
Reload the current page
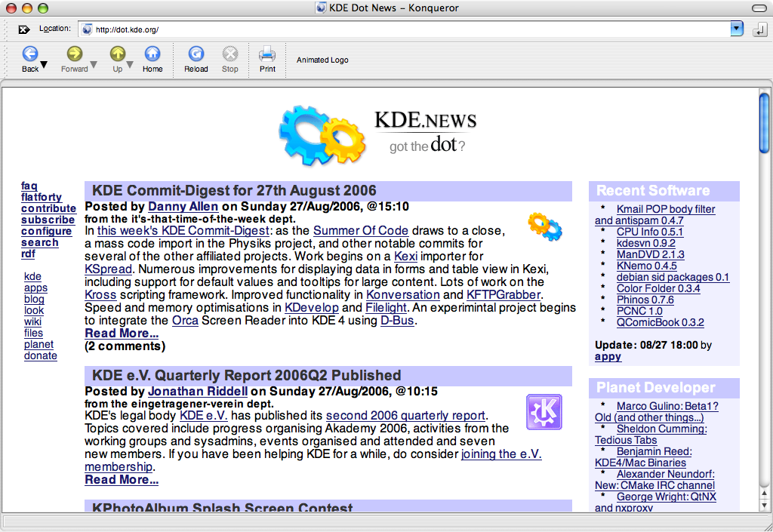tap(196, 53)
